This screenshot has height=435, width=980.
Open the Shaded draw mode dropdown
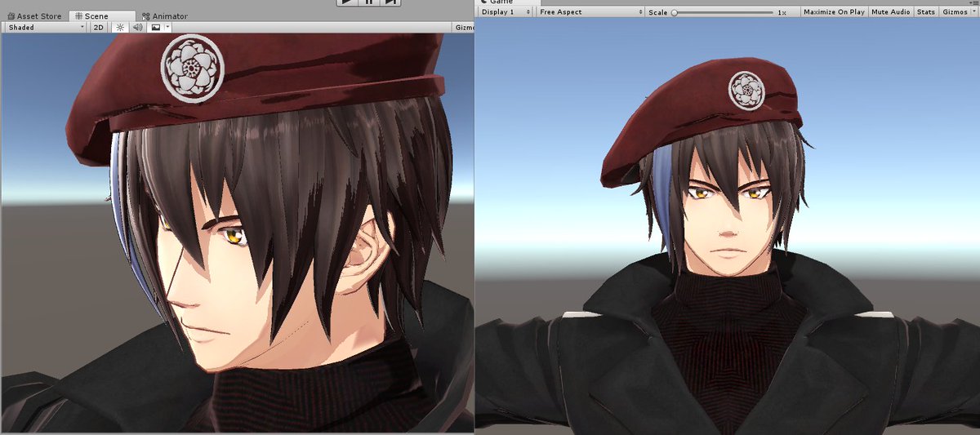[x=46, y=27]
